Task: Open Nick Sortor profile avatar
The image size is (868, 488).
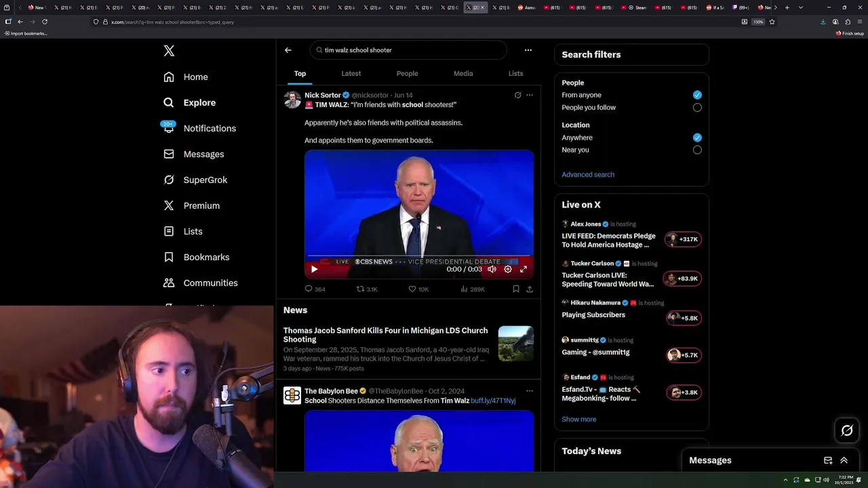Action: click(x=292, y=100)
